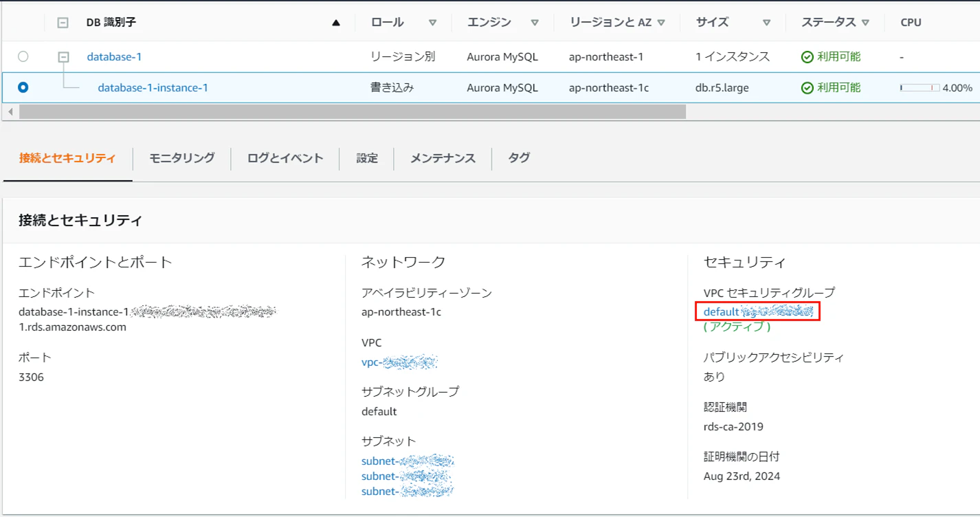Open the エンジン column sort arrow
980x517 pixels.
[x=535, y=23]
